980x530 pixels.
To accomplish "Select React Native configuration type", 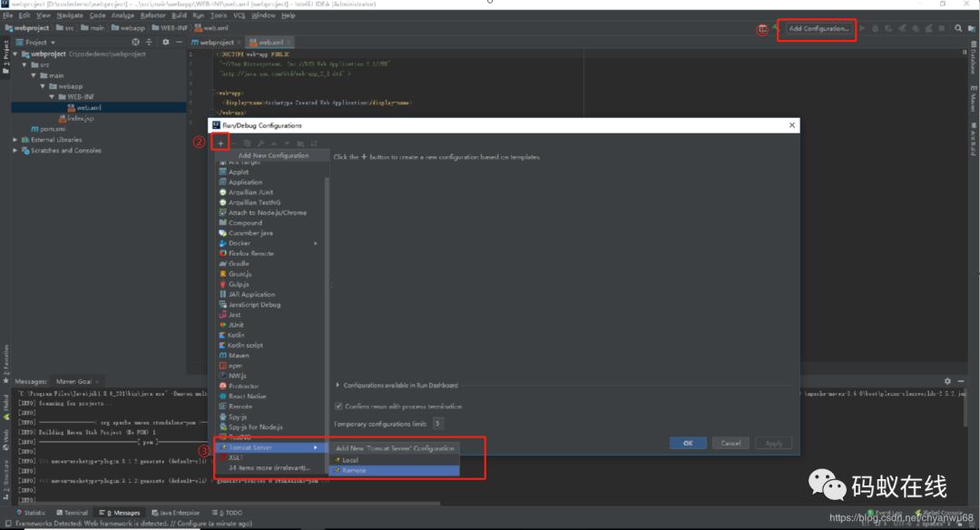I will click(x=247, y=397).
